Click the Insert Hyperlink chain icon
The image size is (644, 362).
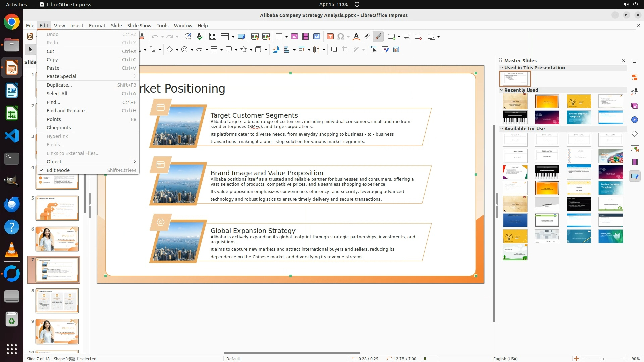click(367, 37)
